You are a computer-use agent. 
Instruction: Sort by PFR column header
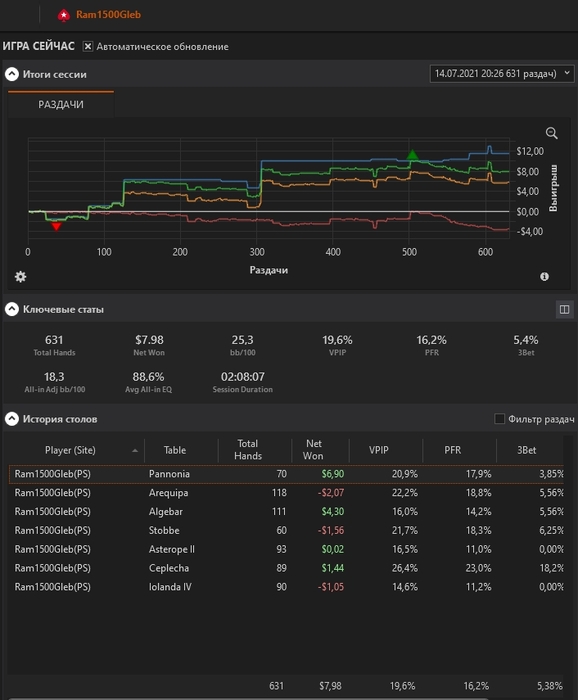pyautogui.click(x=453, y=450)
